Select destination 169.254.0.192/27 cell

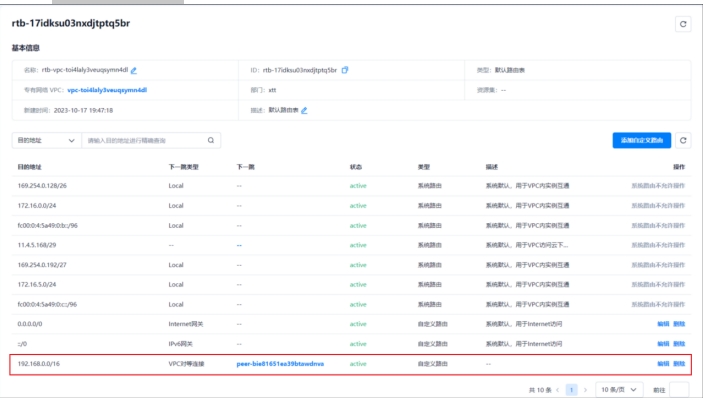pyautogui.click(x=42, y=265)
